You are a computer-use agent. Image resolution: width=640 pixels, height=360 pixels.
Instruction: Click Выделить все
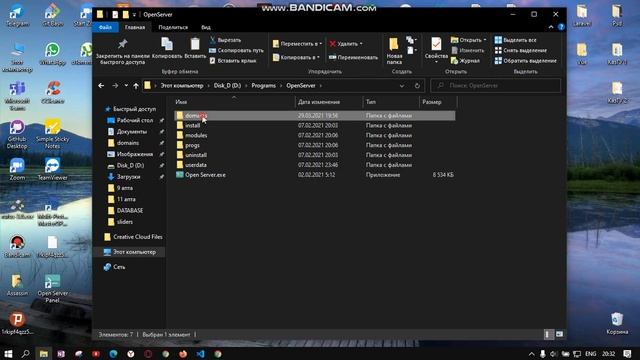point(516,40)
